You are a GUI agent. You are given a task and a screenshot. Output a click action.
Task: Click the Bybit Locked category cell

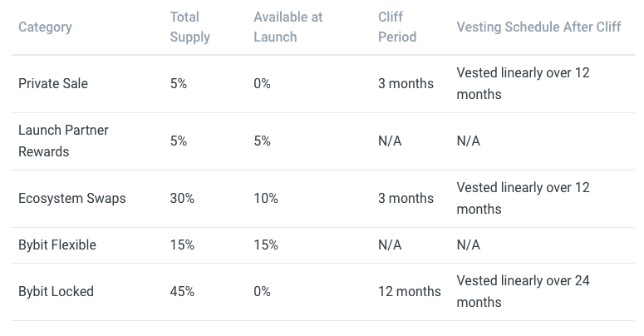[x=56, y=292]
